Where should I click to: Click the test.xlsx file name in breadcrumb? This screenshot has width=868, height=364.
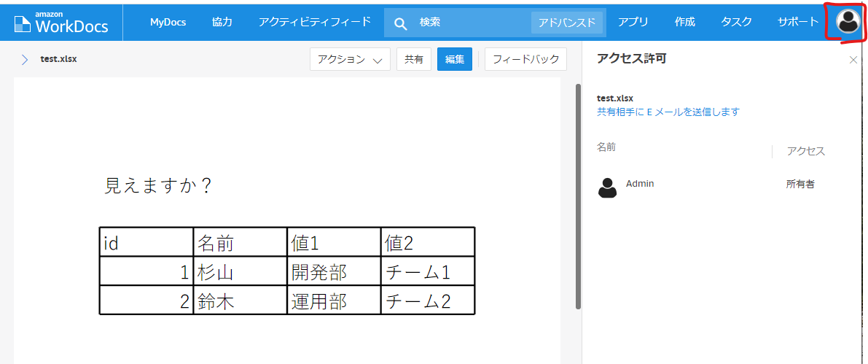59,59
